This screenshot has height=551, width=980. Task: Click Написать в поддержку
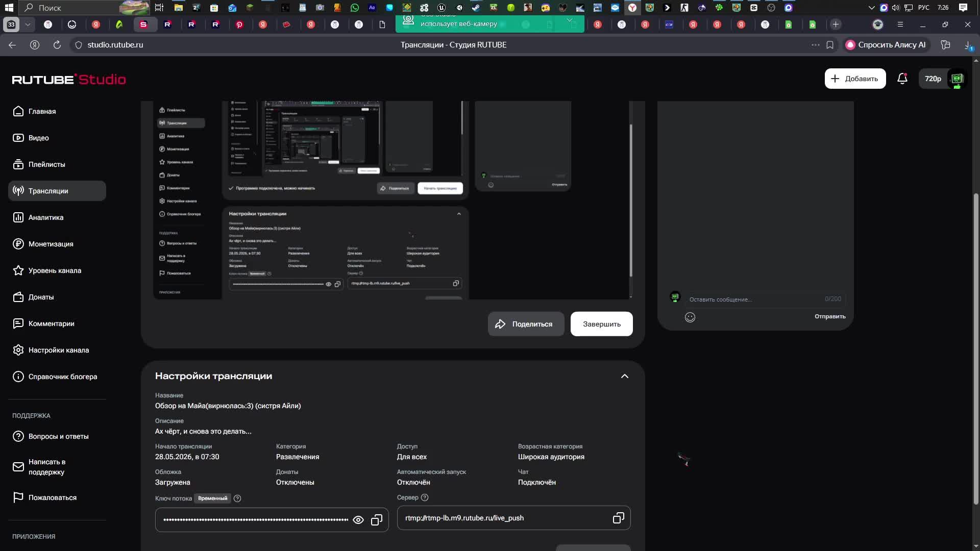click(57, 467)
